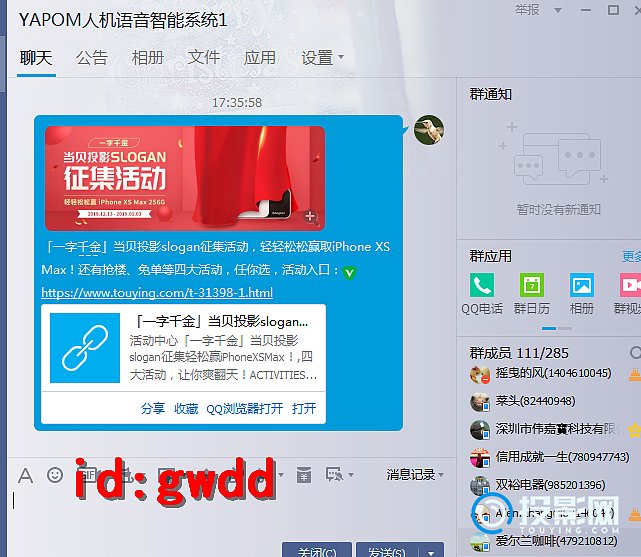Viewport: 641px width, 557px height.
Task: Expand the arrow next to the screenshot bubble icon
Action: click(x=351, y=475)
